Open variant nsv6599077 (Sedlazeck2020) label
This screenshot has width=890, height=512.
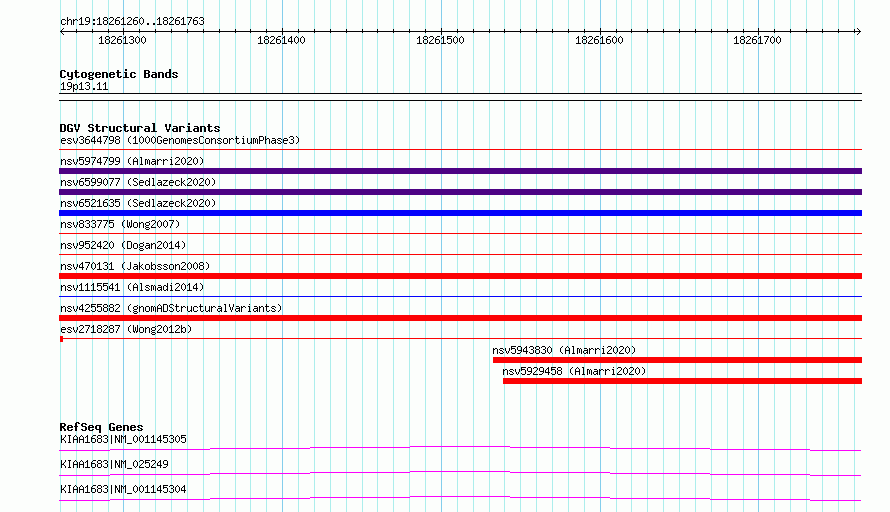pyautogui.click(x=138, y=182)
